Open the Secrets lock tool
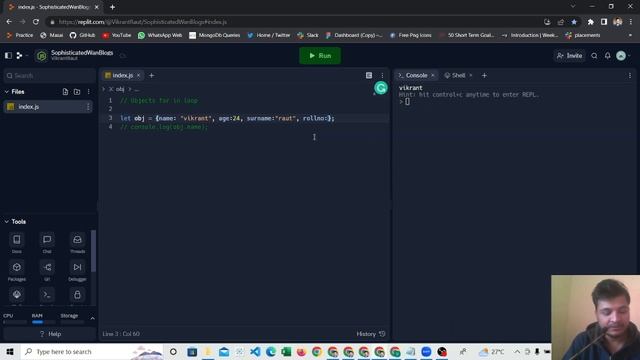640x360 pixels. pyautogui.click(x=77, y=295)
